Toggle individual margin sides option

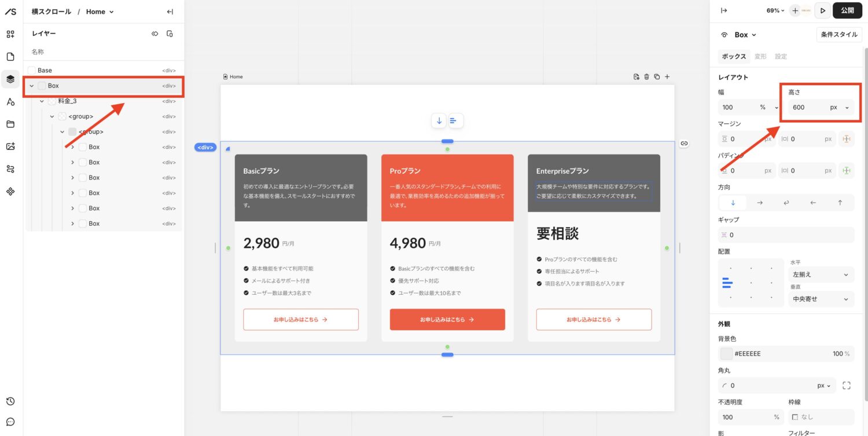pyautogui.click(x=847, y=139)
